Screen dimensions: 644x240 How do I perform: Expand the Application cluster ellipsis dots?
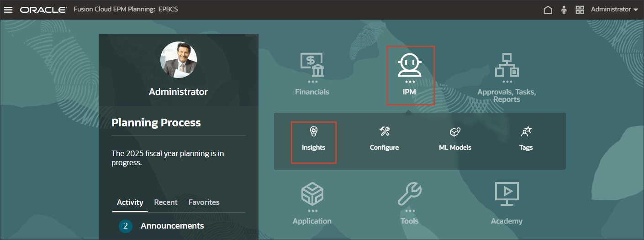pyautogui.click(x=312, y=211)
